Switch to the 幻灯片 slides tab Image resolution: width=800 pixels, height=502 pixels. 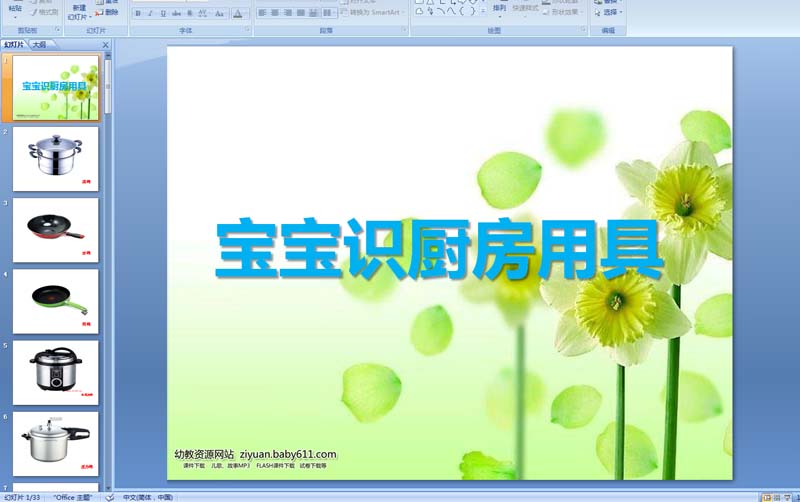(x=14, y=45)
